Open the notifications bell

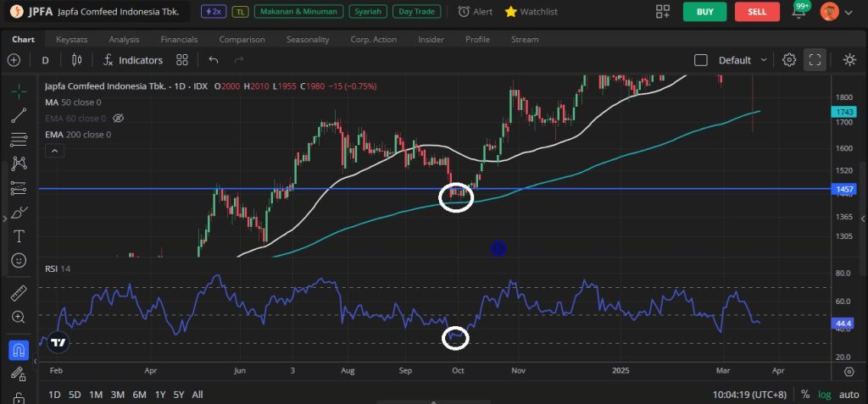point(798,11)
